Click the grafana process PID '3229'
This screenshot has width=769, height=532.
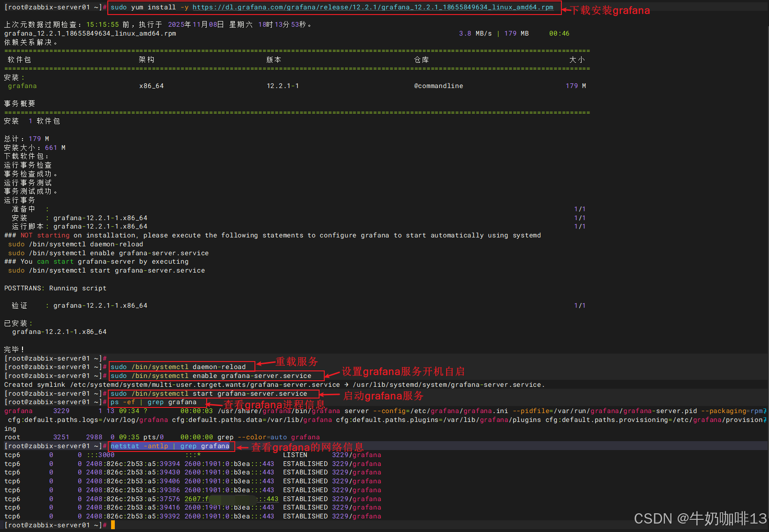click(x=61, y=411)
